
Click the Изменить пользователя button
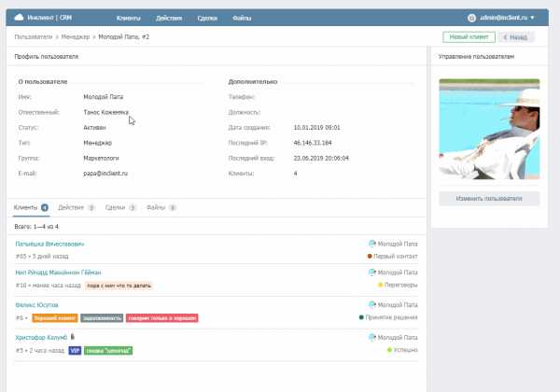point(489,199)
